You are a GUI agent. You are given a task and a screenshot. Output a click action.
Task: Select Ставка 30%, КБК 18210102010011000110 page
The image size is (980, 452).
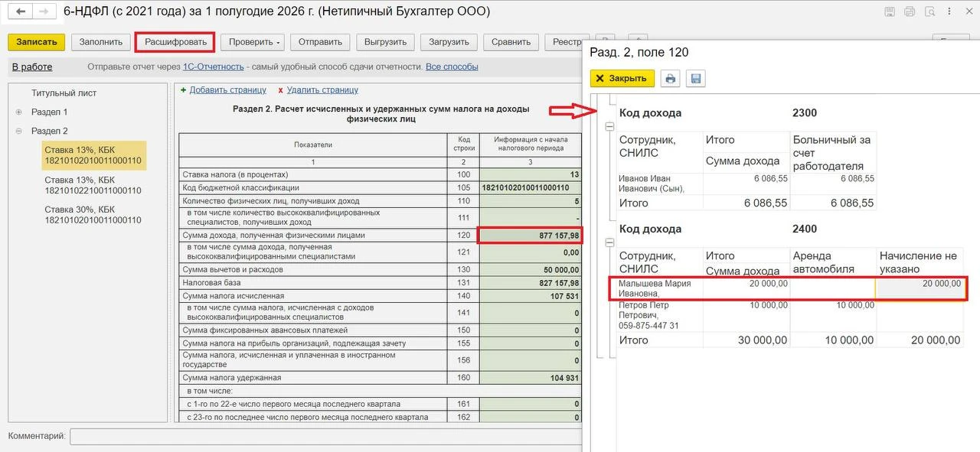pyautogui.click(x=93, y=215)
